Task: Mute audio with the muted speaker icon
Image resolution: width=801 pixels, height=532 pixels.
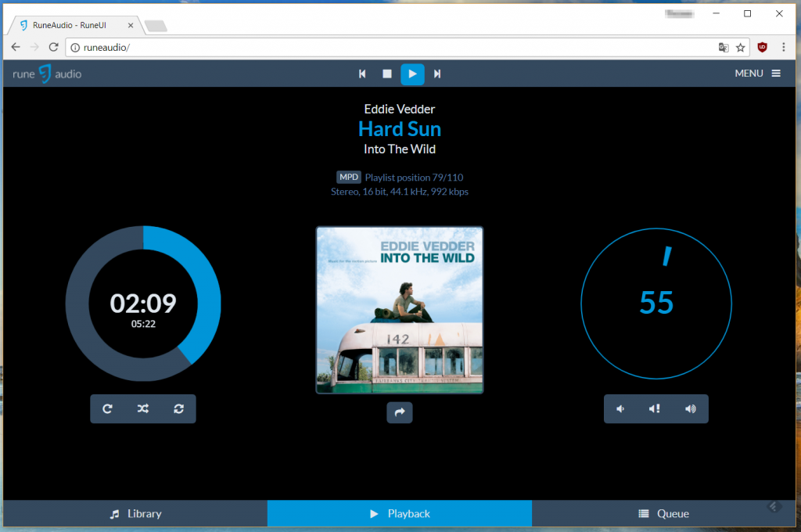Action: pos(620,408)
